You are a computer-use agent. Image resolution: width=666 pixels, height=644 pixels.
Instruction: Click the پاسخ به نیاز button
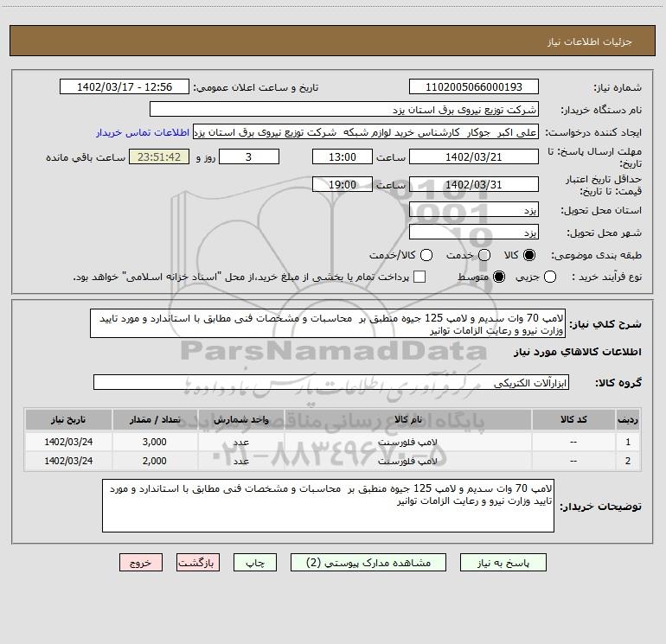tap(503, 563)
